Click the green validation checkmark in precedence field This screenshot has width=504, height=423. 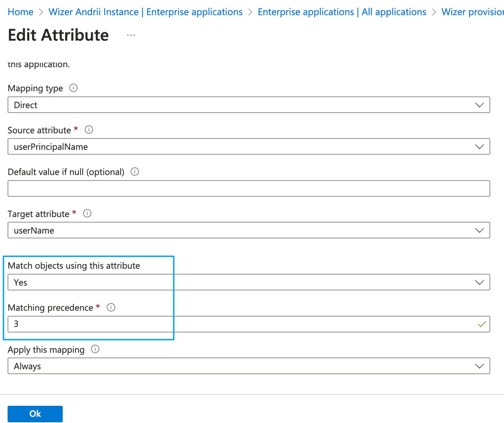[x=482, y=324]
